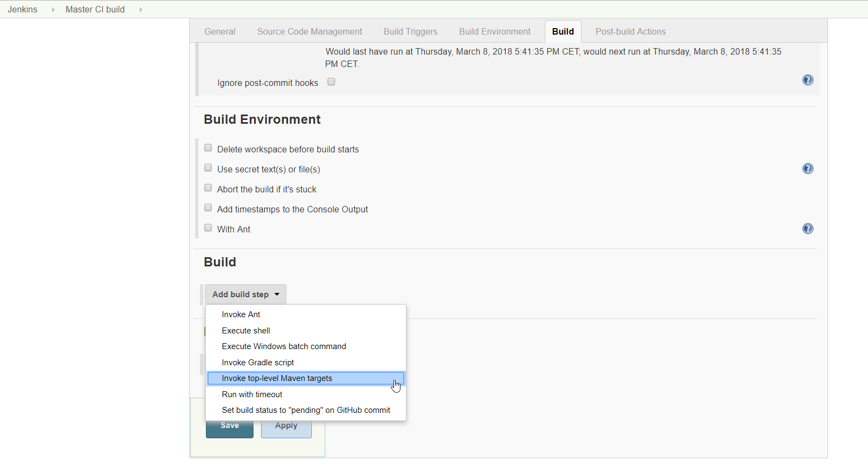Viewport: 868px width, 475px height.
Task: Check Delete workspace before build starts
Action: [x=208, y=148]
